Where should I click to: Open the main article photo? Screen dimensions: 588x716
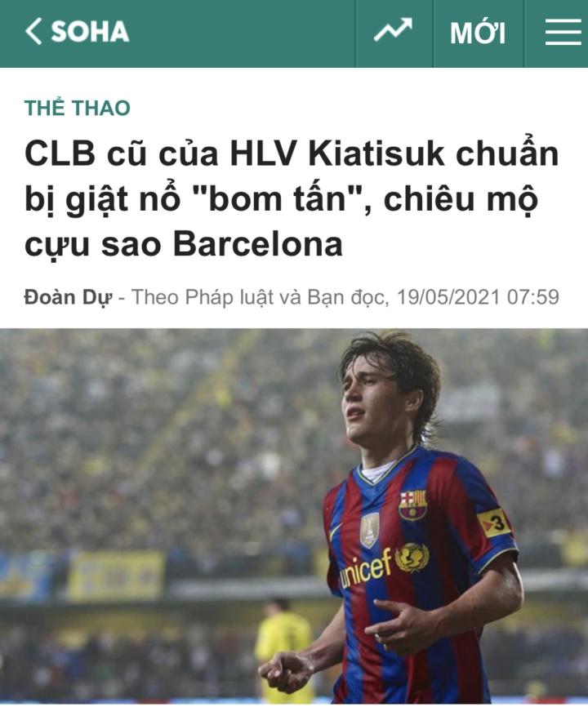pyautogui.click(x=294, y=517)
